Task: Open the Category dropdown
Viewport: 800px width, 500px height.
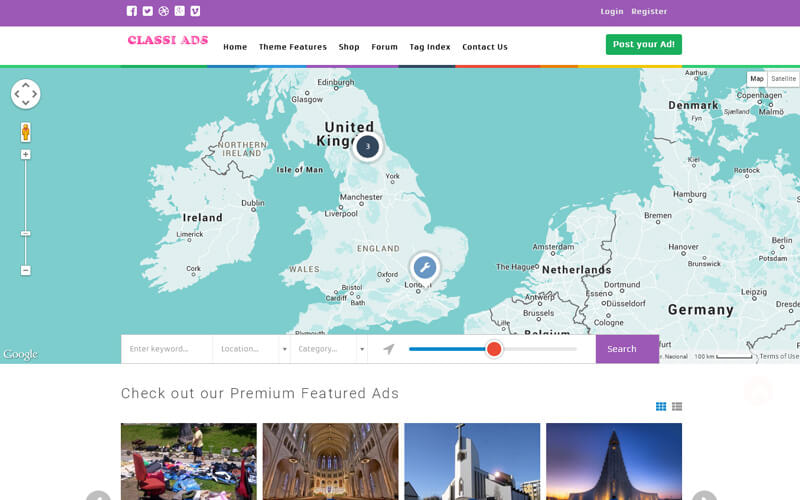Action: 329,349
